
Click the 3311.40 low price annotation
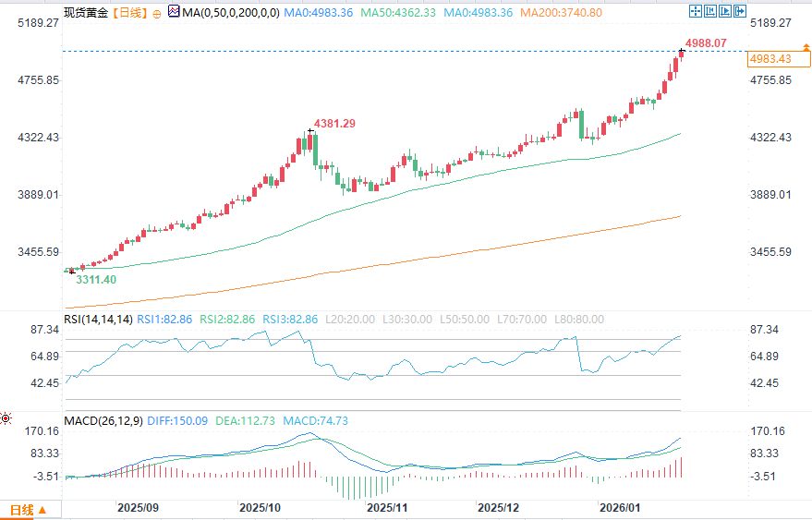point(96,280)
